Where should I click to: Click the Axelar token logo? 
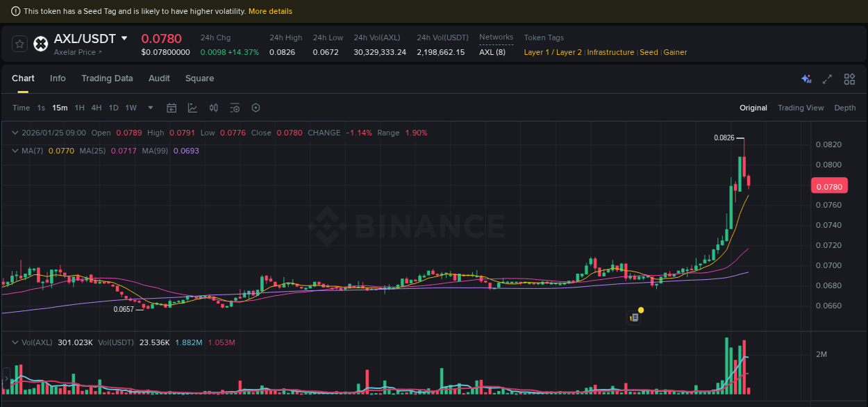coord(40,44)
